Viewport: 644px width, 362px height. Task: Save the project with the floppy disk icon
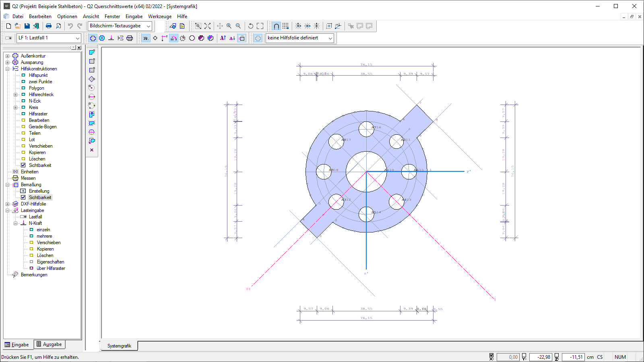click(x=27, y=26)
